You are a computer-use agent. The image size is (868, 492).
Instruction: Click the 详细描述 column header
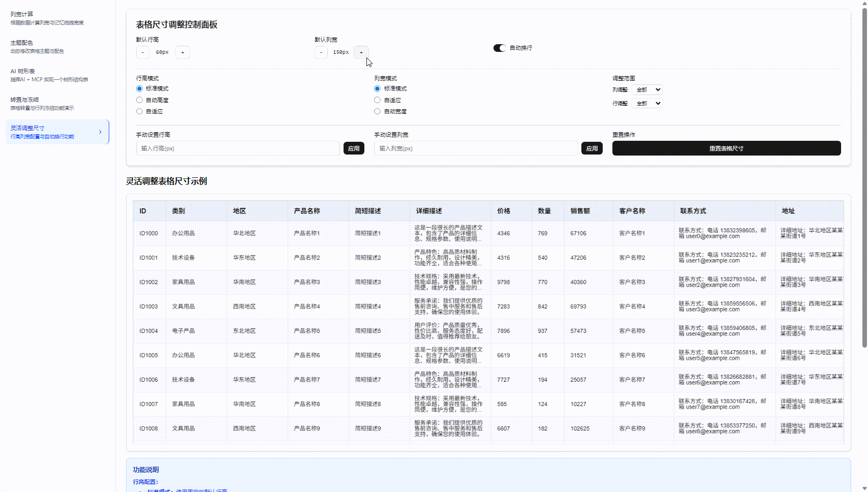tap(450, 211)
